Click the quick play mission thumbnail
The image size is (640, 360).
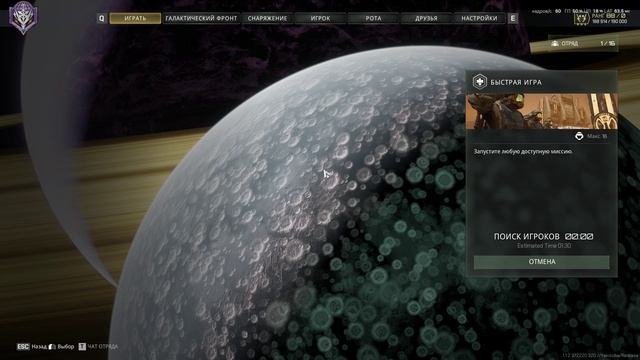click(x=542, y=111)
